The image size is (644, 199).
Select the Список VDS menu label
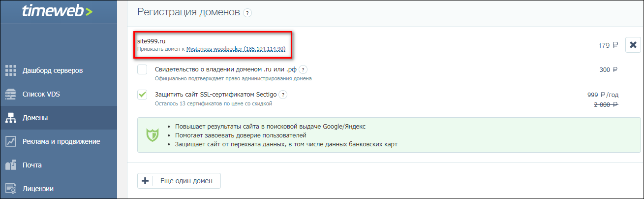[x=41, y=94]
